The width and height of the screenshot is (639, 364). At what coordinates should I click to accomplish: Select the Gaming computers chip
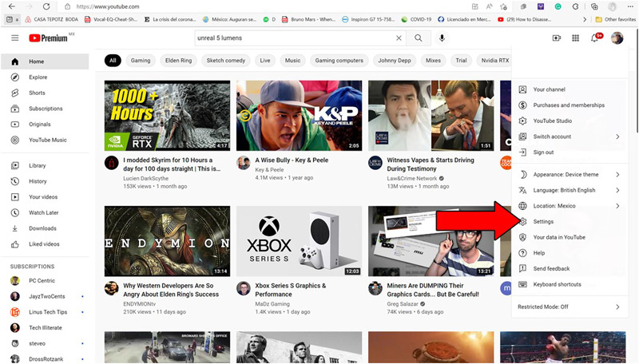tap(339, 60)
